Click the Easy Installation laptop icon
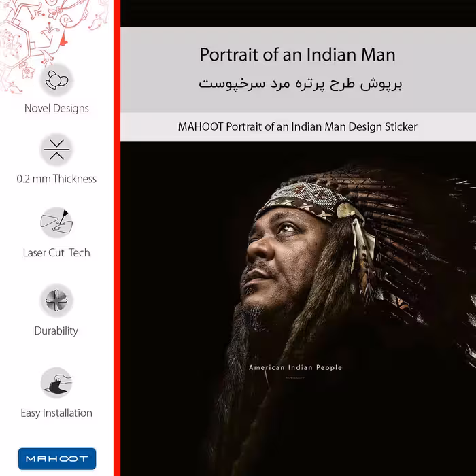This screenshot has width=476, height=476. 56,382
